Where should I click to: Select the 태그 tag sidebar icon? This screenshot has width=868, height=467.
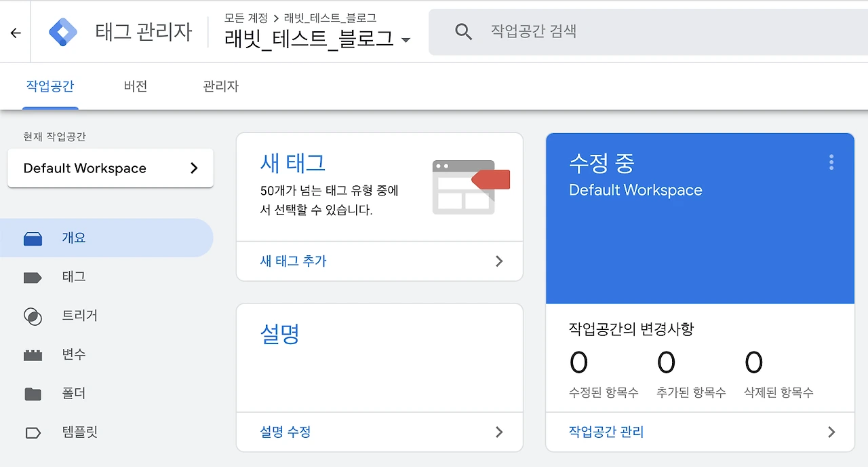pyautogui.click(x=33, y=277)
